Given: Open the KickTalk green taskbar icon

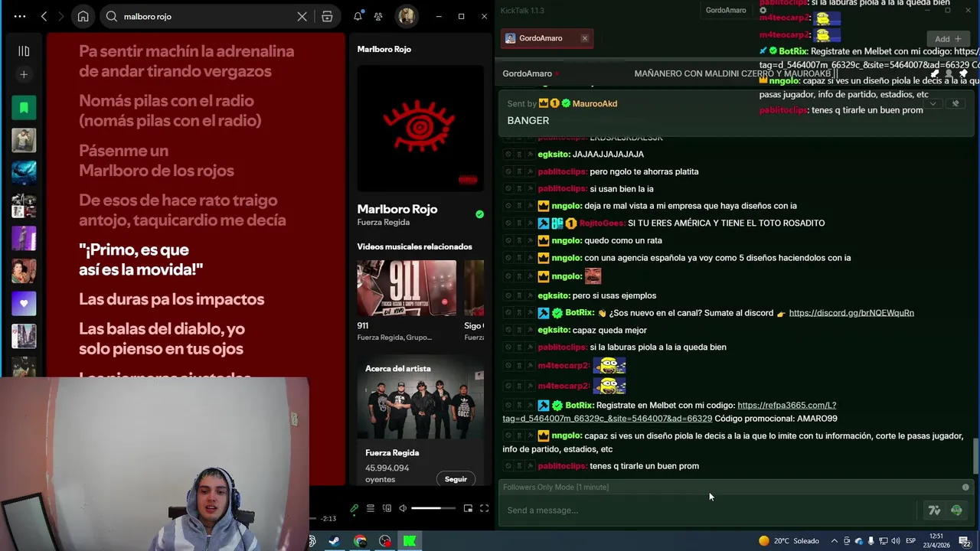Looking at the screenshot, I should (410, 541).
